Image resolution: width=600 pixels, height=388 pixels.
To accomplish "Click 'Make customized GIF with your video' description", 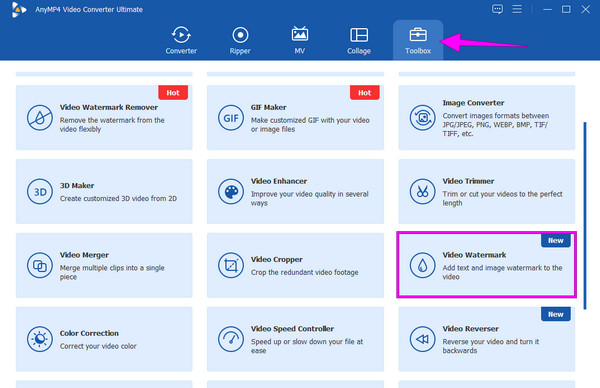I will (x=310, y=125).
